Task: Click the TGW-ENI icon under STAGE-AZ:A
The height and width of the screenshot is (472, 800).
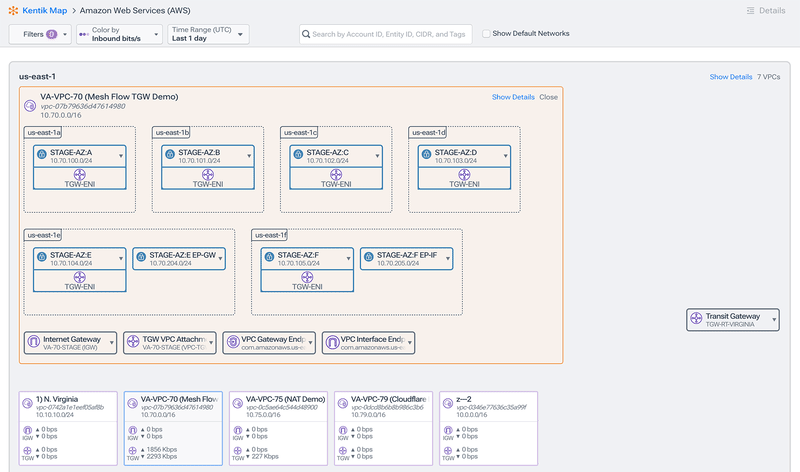Action: 80,175
